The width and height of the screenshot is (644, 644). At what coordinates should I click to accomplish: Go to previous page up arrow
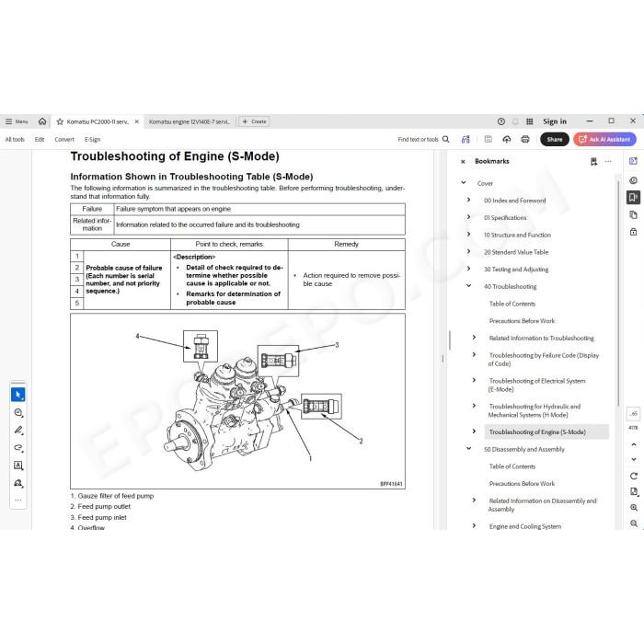633,444
